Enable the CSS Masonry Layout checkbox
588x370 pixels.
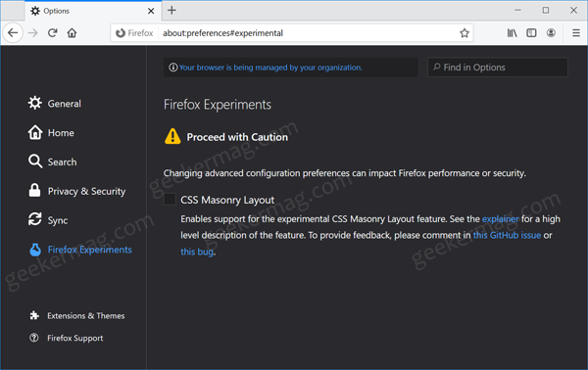[x=170, y=200]
